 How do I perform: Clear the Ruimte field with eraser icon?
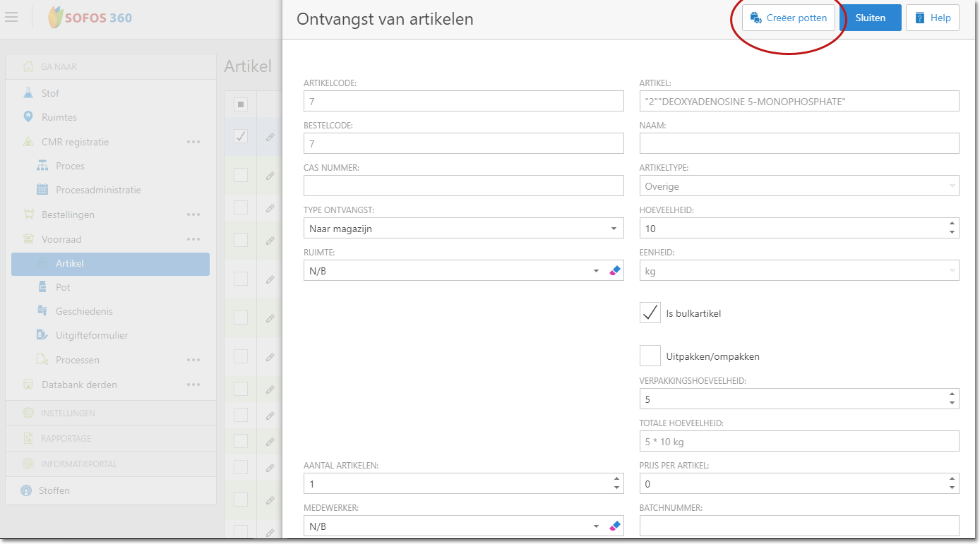(x=614, y=270)
